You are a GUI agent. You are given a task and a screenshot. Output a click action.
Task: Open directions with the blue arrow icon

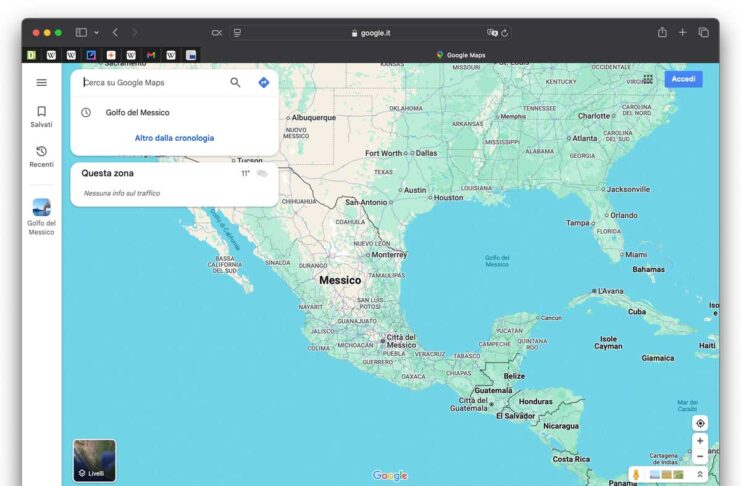264,82
